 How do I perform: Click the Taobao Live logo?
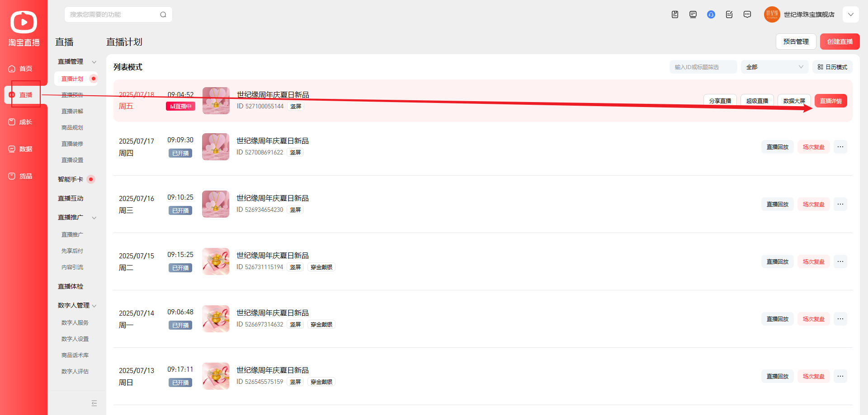click(x=24, y=28)
